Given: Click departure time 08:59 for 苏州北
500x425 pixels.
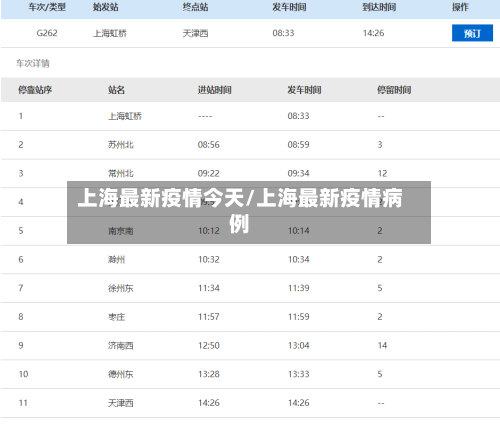Looking at the screenshot, I should pos(298,145).
